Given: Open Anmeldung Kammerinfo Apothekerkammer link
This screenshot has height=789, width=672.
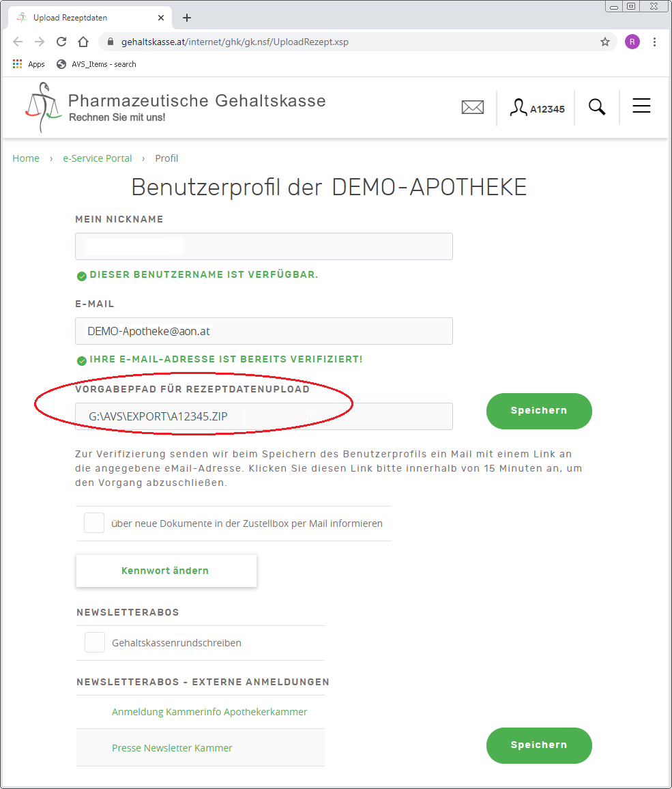Looking at the screenshot, I should click(x=209, y=711).
